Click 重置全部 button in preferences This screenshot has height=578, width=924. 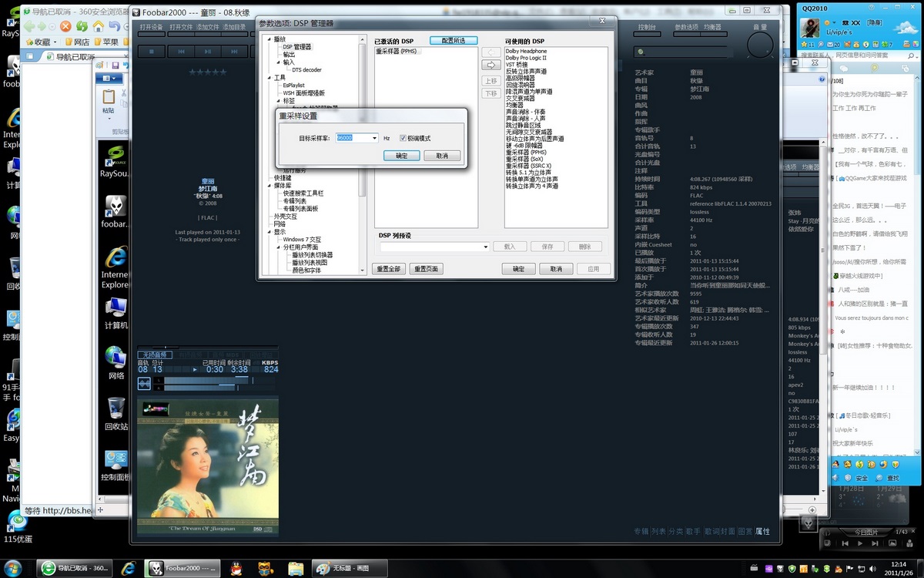(x=388, y=269)
